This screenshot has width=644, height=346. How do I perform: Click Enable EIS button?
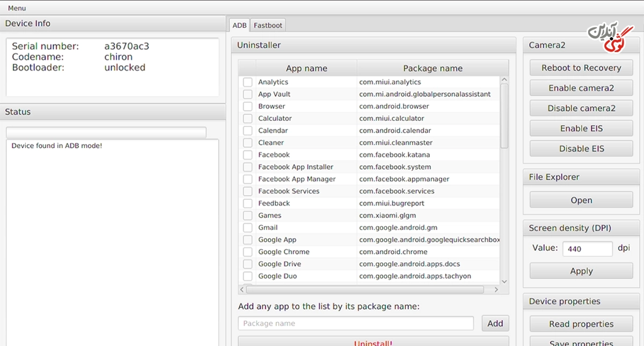coord(581,128)
